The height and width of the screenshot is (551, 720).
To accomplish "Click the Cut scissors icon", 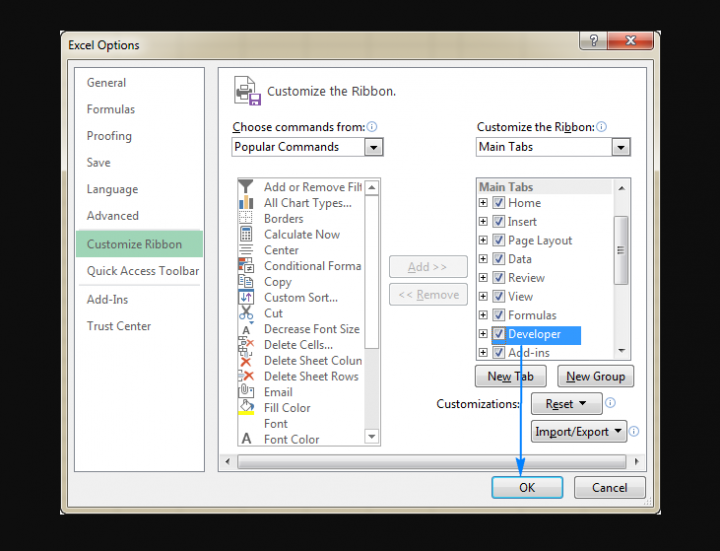I will [x=246, y=313].
